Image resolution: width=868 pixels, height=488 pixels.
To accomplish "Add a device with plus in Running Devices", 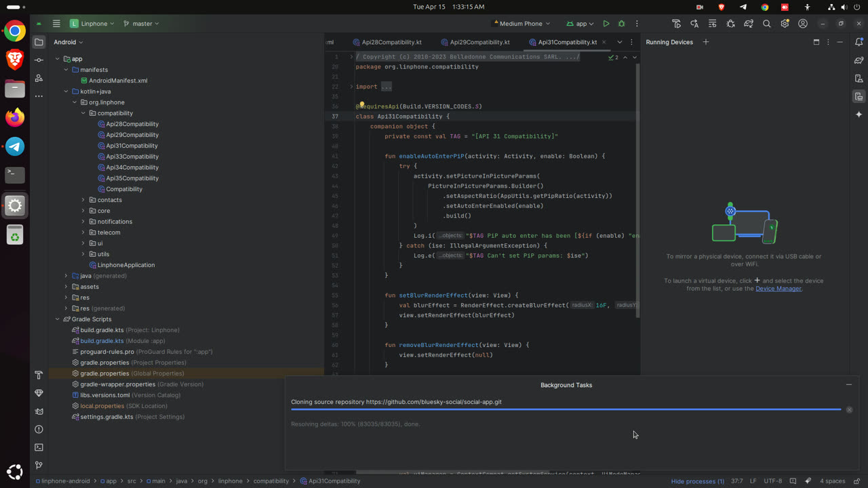I will 705,42.
